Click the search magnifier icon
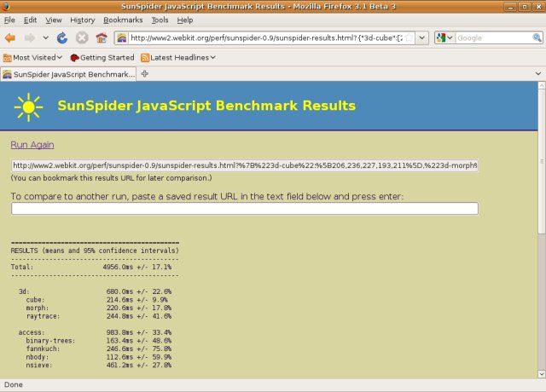This screenshot has height=392, width=546. [537, 37]
